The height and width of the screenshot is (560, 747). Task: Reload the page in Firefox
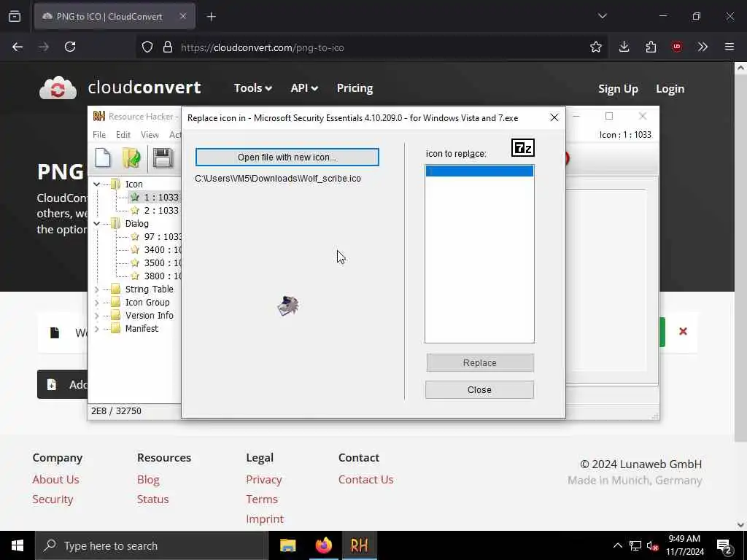(70, 47)
